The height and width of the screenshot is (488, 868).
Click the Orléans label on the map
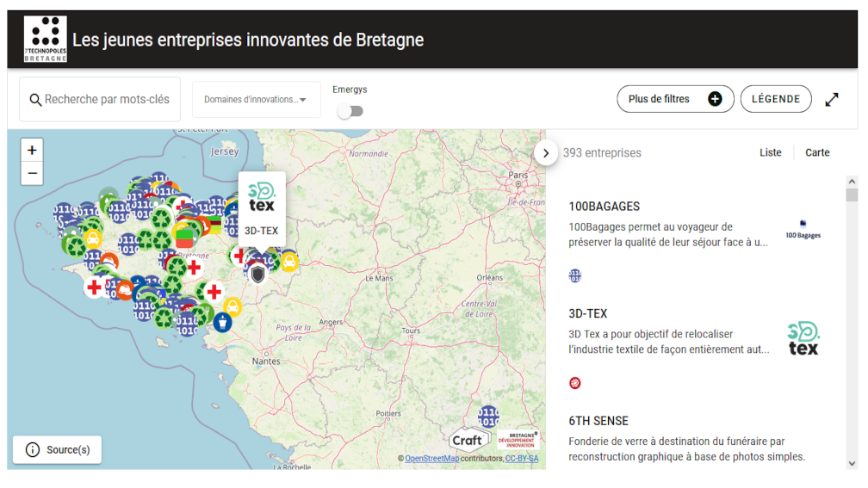tap(490, 278)
